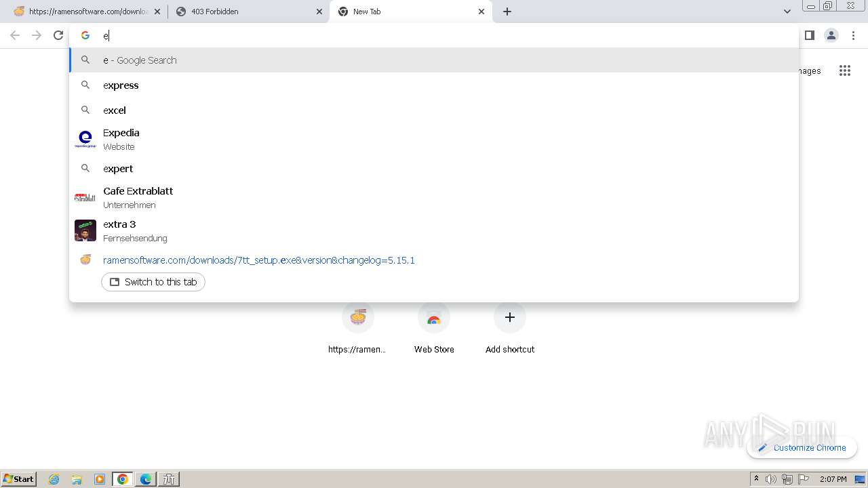This screenshot has height=488, width=868.
Task: Open the 7+ Taskbar Tweaker taskbar icon
Action: (x=169, y=479)
